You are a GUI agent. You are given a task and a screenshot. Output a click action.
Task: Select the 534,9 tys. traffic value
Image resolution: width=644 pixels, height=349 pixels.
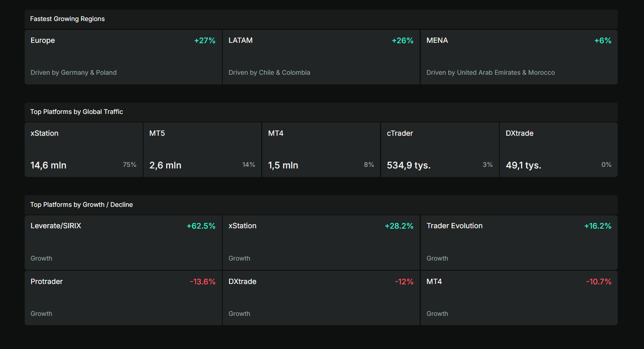tap(409, 165)
